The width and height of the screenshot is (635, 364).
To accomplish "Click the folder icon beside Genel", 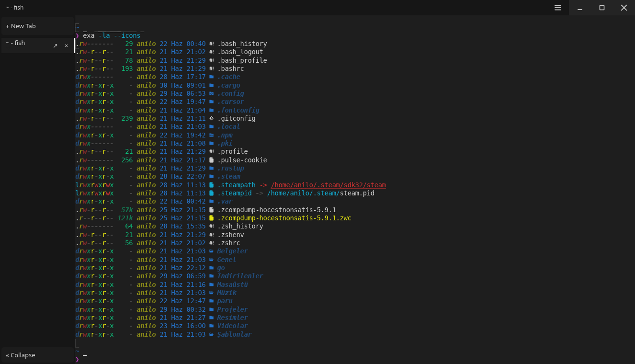I will point(211,260).
